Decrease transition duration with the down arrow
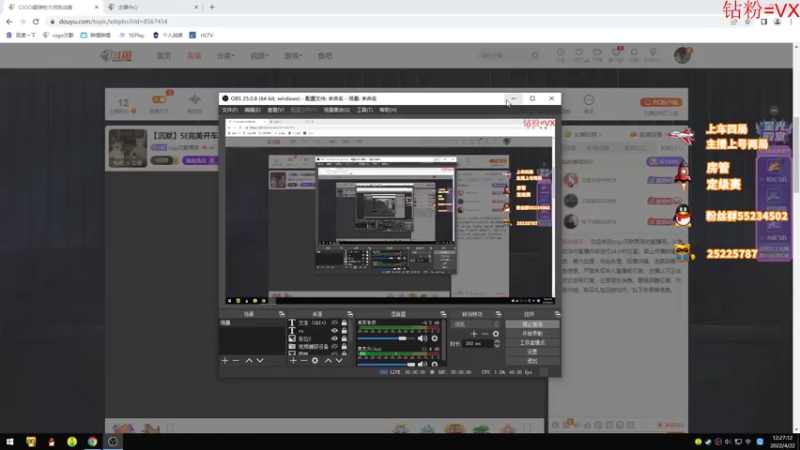The image size is (800, 450). pyautogui.click(x=497, y=346)
